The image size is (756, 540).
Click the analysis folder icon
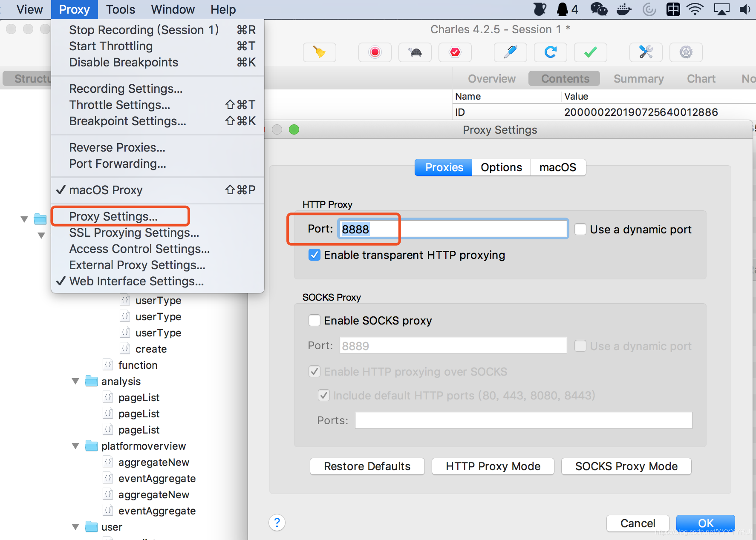(91, 381)
